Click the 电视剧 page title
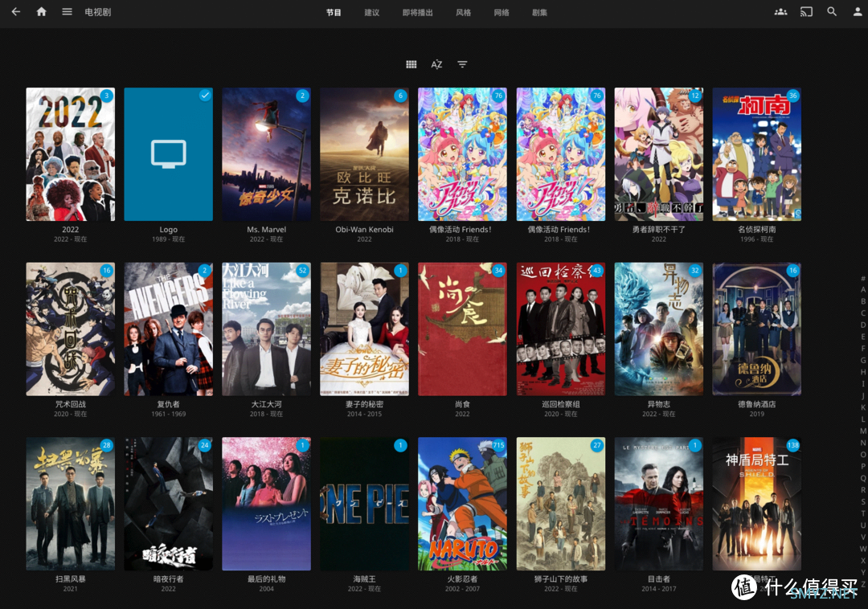This screenshot has width=868, height=609. click(98, 12)
